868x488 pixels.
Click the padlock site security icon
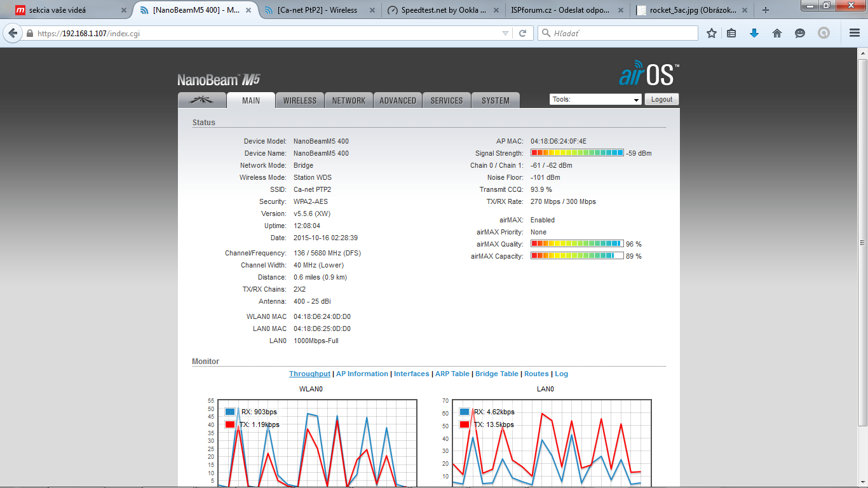[29, 34]
